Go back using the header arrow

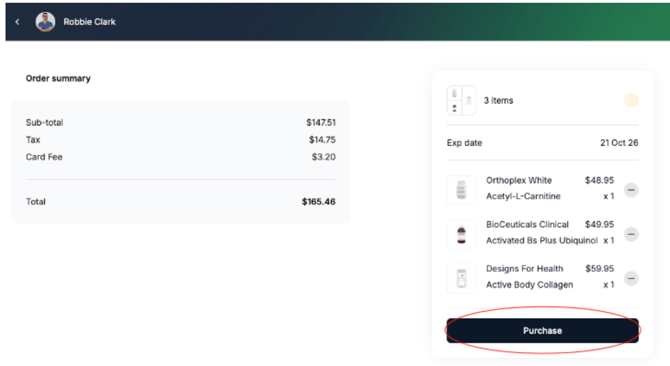(x=17, y=22)
